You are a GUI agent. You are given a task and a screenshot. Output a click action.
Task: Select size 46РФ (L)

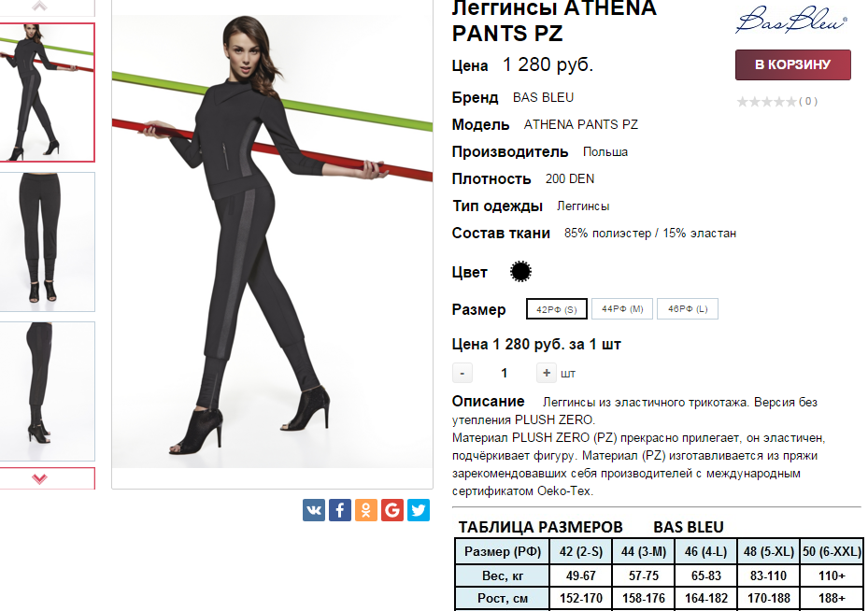(x=688, y=308)
